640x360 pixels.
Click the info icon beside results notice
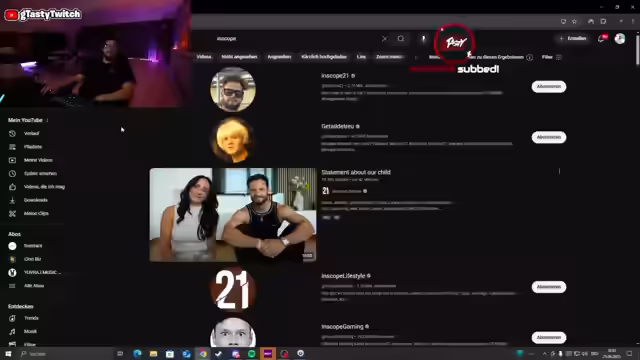point(529,57)
